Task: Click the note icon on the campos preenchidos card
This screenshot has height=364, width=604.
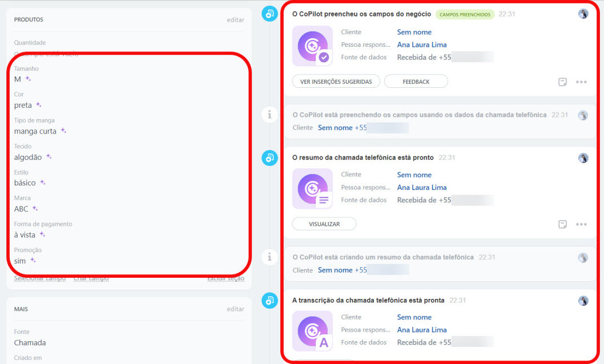Action: pos(562,82)
